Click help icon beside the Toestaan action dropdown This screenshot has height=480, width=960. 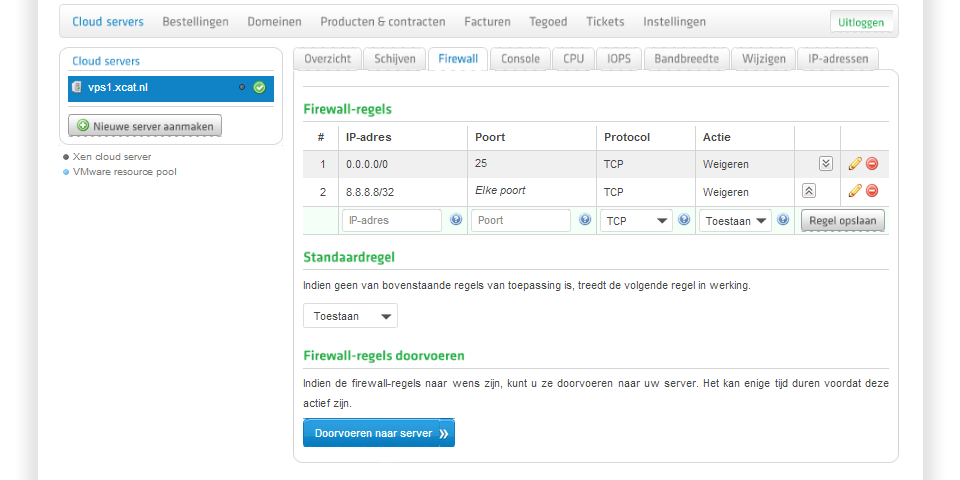click(783, 220)
